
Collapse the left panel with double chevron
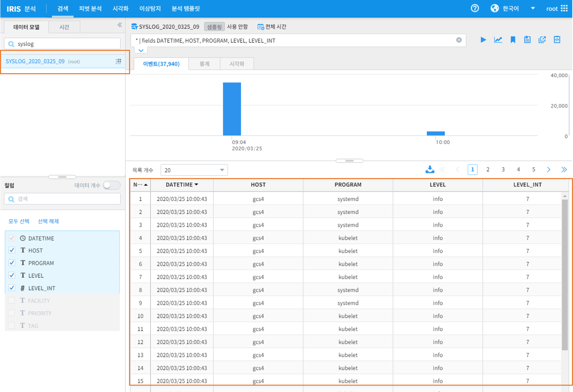pos(120,25)
